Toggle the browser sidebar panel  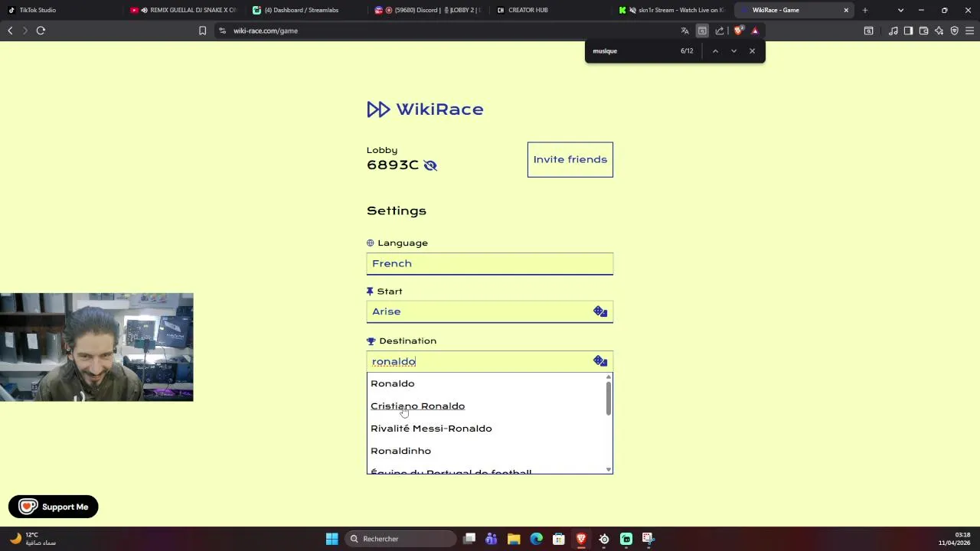point(908,31)
